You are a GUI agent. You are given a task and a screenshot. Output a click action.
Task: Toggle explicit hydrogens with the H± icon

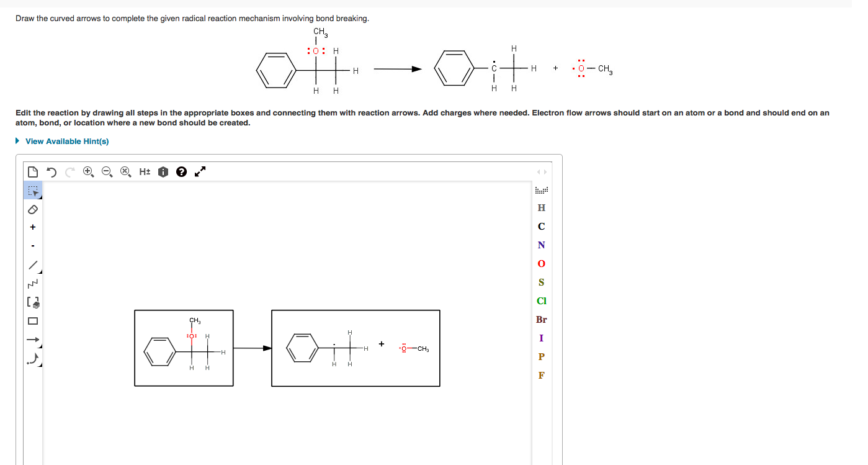[x=144, y=171]
